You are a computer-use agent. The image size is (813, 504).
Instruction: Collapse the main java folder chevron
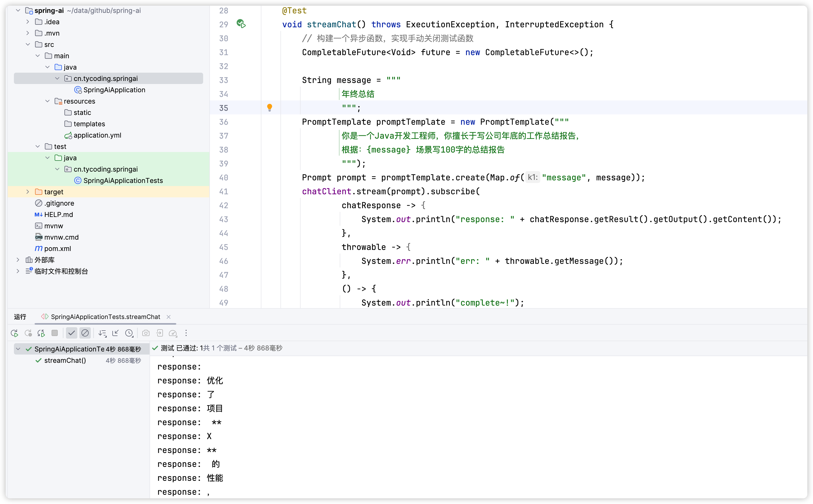[47, 67]
